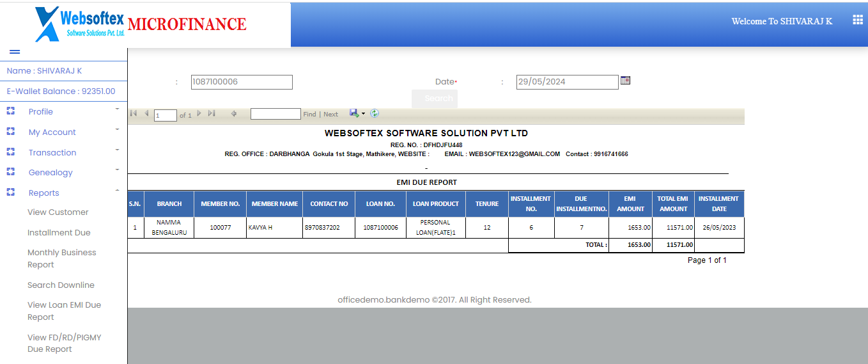This screenshot has width=868, height=364.
Task: Open Monthly Business Report
Action: pyautogui.click(x=62, y=258)
